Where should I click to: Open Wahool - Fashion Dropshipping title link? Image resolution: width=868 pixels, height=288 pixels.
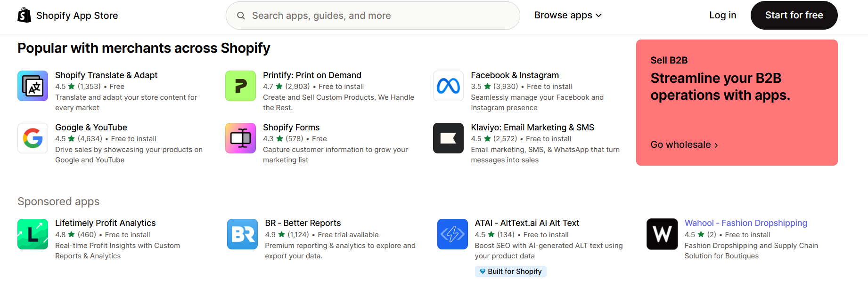coord(746,223)
